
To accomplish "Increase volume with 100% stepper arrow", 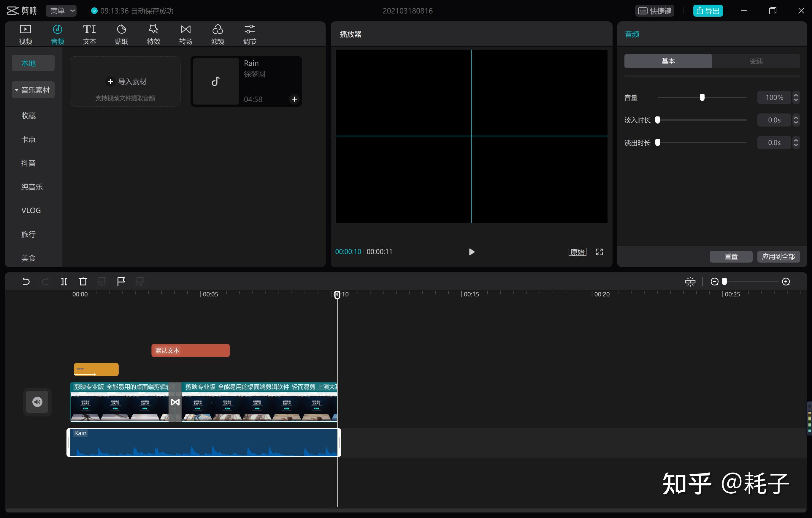I will pyautogui.click(x=796, y=95).
